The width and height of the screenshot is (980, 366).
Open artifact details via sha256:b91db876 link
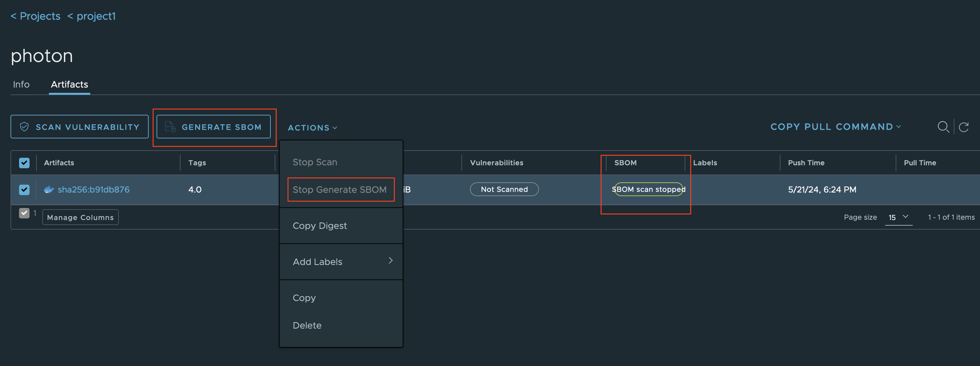pyautogui.click(x=94, y=189)
